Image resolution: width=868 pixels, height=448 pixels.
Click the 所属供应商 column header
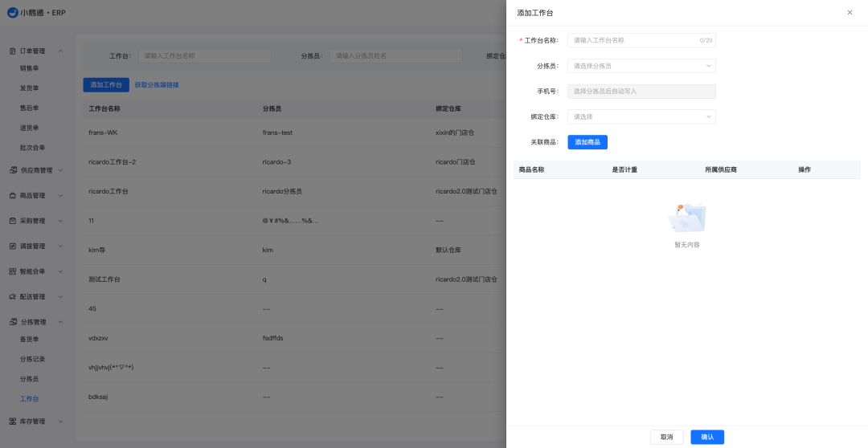[x=721, y=169]
